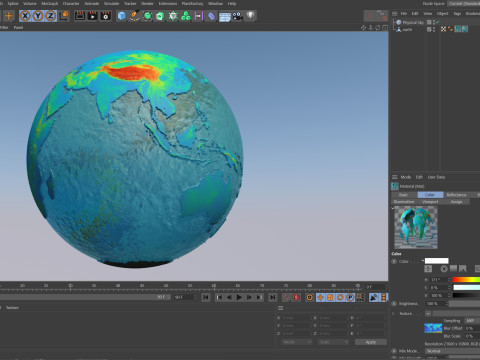This screenshot has width=480, height=360.
Task: Add a Camera object
Action: click(237, 16)
